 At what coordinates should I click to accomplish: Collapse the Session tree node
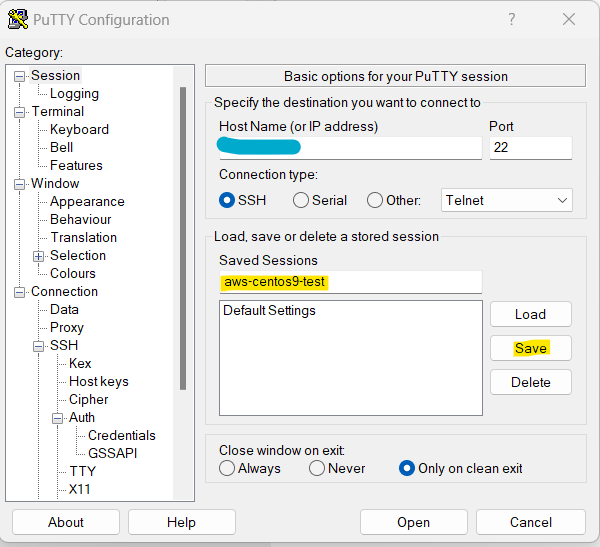[x=19, y=76]
